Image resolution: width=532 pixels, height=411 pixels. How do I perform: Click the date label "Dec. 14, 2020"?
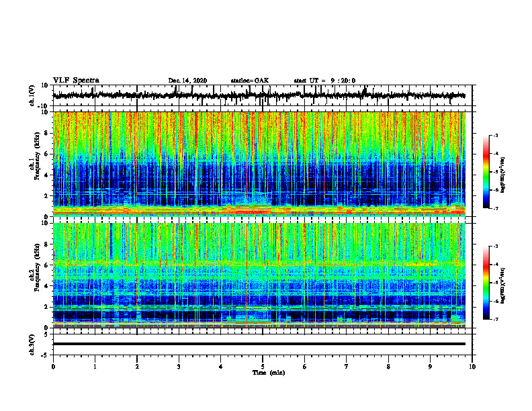(187, 81)
